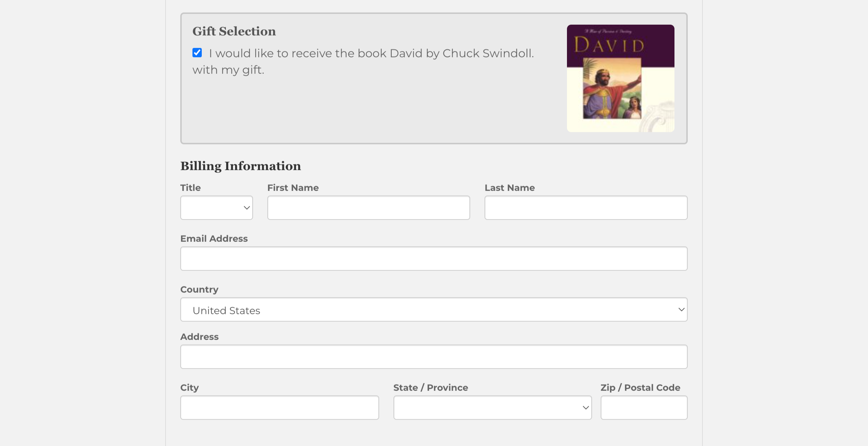868x446 pixels.
Task: Click the 'I would like to receive' label text
Action: point(371,54)
